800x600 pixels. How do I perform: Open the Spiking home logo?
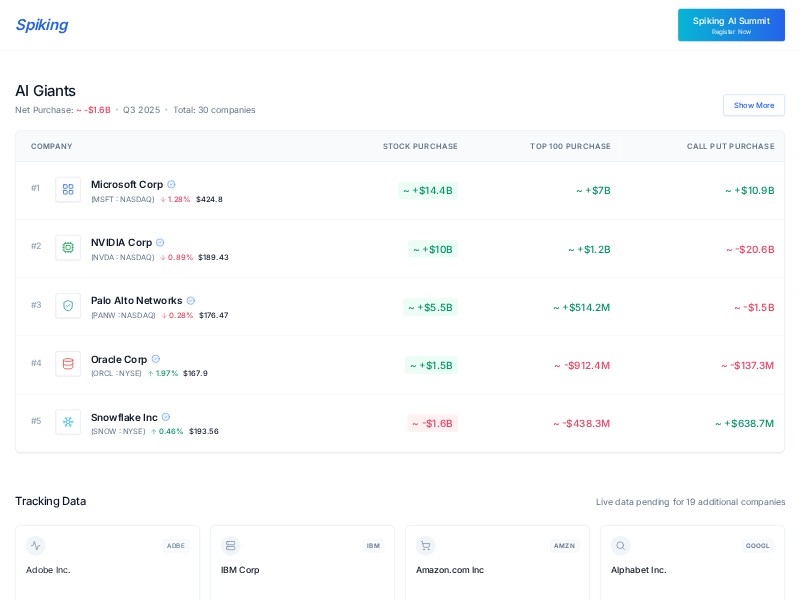(x=41, y=25)
